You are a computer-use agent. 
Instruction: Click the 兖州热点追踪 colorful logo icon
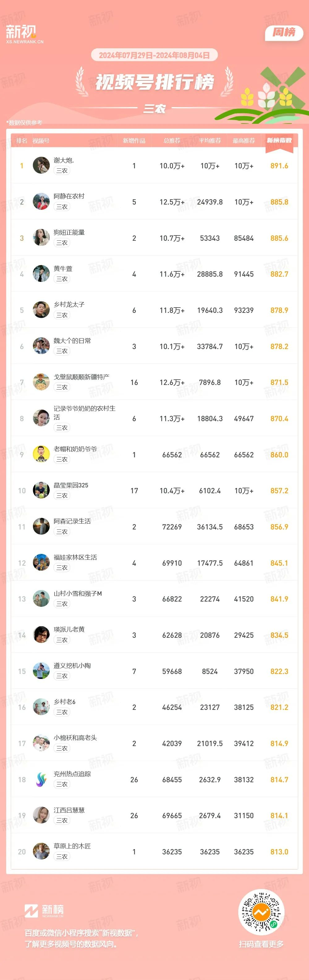(41, 779)
